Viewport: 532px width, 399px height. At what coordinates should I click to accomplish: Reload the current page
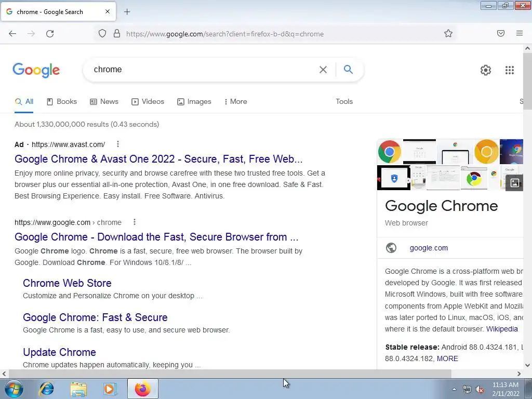tap(50, 34)
